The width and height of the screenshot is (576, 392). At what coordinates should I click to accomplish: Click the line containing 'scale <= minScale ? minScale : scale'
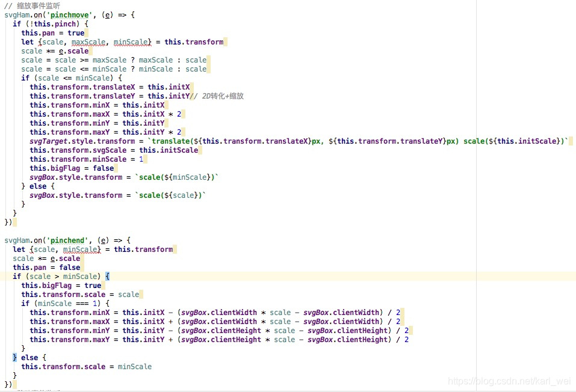[x=114, y=69]
